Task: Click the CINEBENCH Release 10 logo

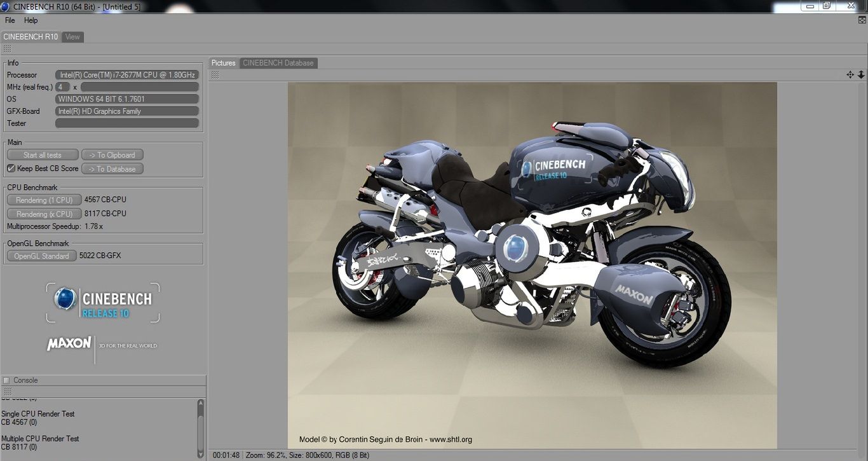Action: [103, 303]
